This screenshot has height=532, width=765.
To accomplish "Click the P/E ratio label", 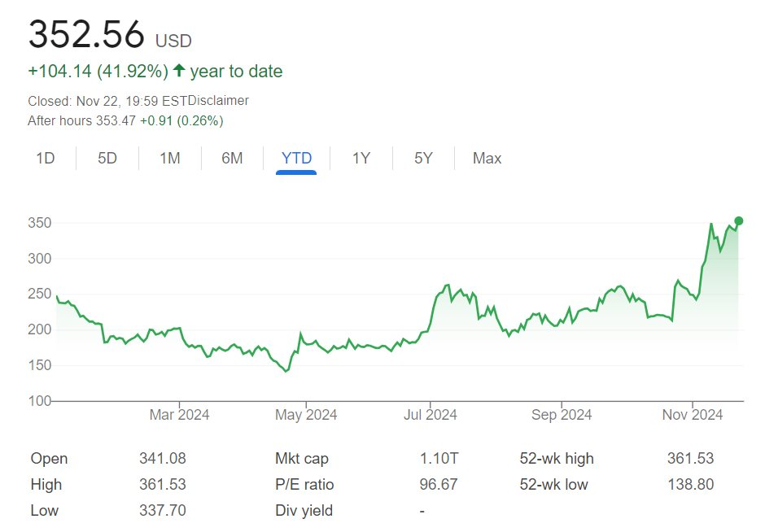I will click(304, 485).
